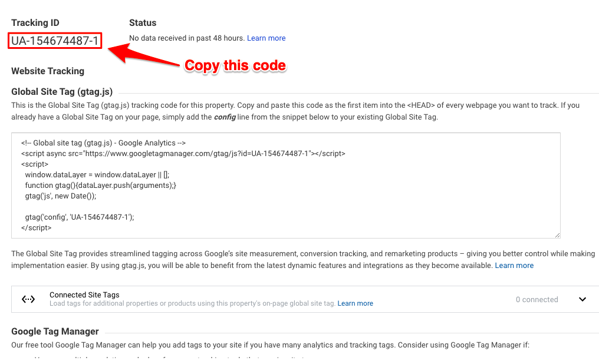Click the bold italic 'config' word

[225, 117]
